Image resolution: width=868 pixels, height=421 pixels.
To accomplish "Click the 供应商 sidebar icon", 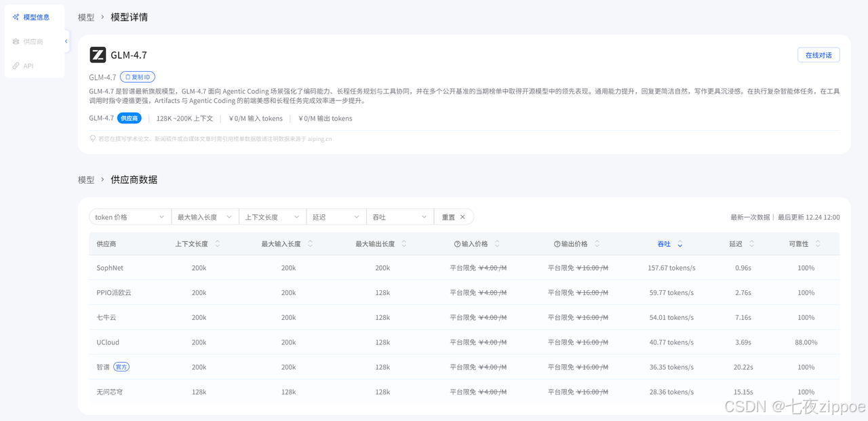I will click(16, 41).
